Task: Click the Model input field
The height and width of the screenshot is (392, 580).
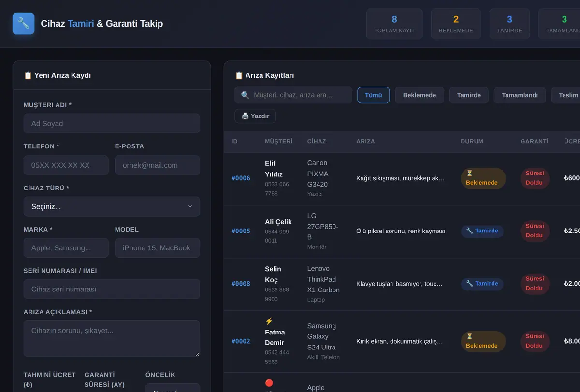Action: [x=158, y=248]
